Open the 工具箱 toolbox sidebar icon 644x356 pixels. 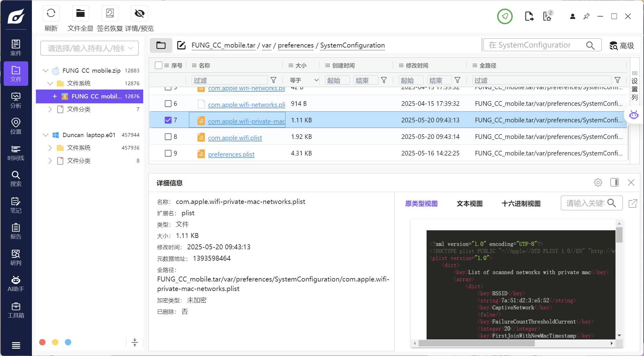[x=16, y=310]
